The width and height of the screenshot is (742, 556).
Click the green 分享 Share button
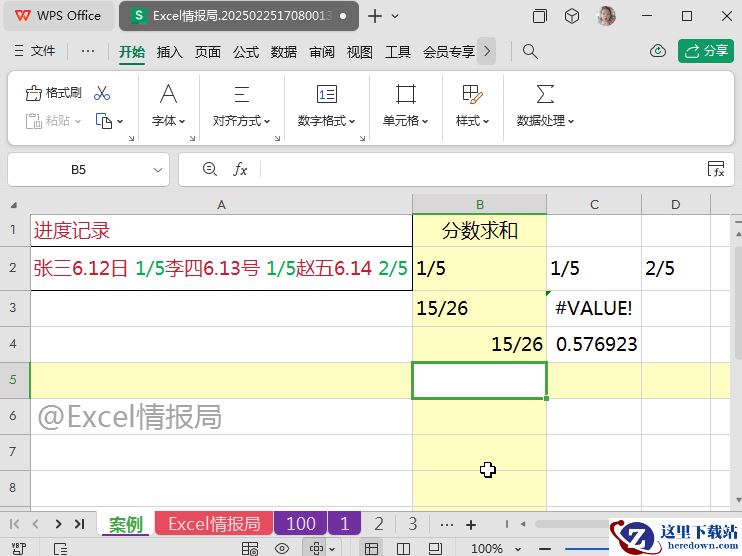click(x=706, y=51)
